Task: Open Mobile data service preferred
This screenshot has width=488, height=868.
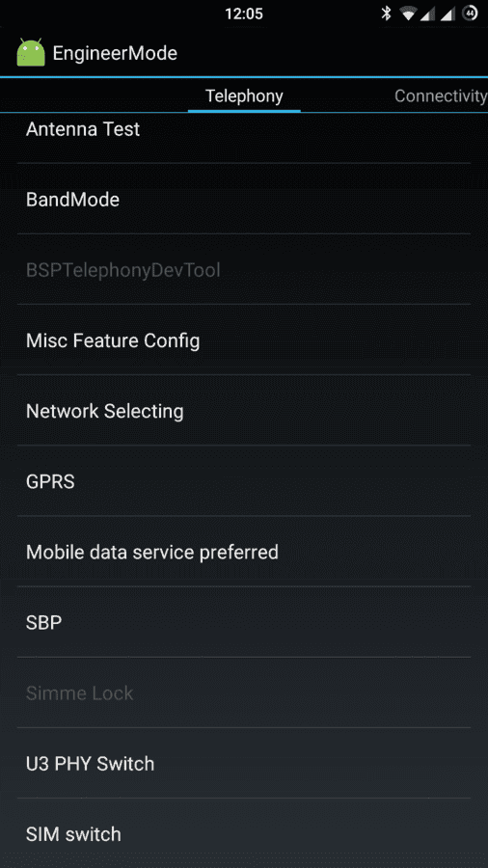Action: [x=244, y=552]
